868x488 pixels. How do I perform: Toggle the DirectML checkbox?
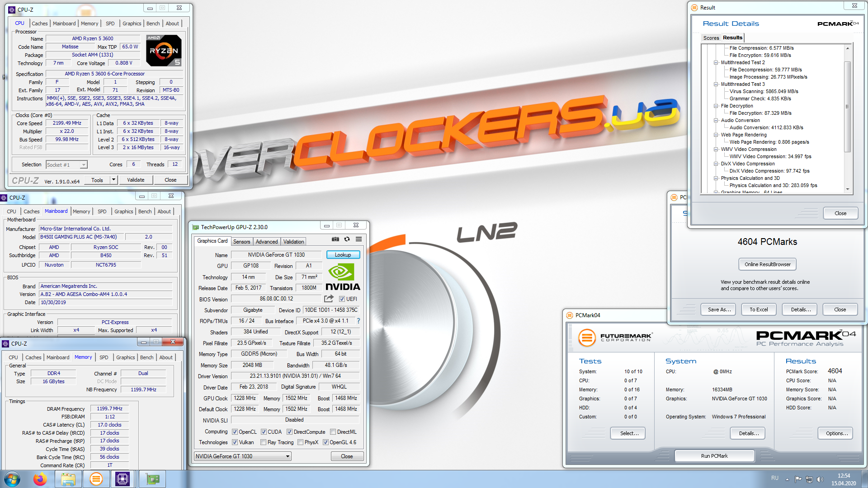(333, 432)
